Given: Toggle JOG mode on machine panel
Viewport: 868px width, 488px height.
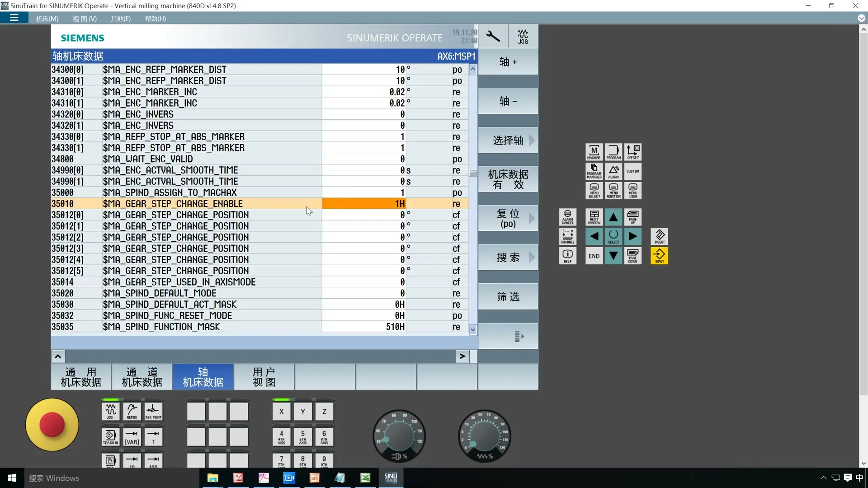Looking at the screenshot, I should [x=110, y=411].
